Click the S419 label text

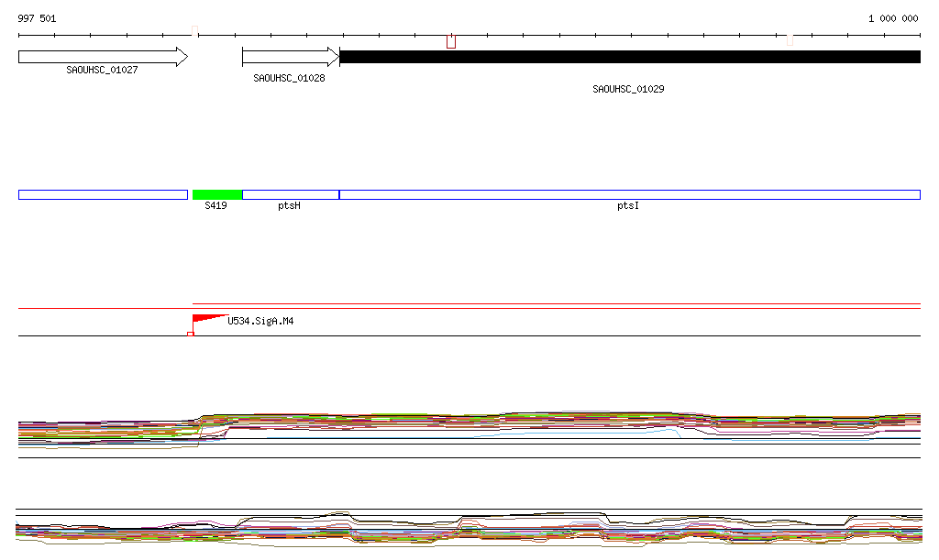215,206
